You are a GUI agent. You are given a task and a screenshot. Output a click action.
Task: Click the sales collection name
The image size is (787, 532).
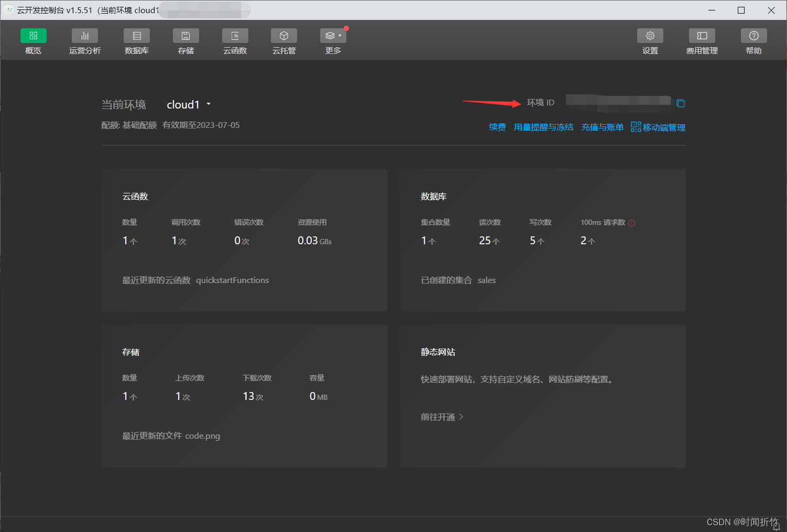[x=486, y=280]
